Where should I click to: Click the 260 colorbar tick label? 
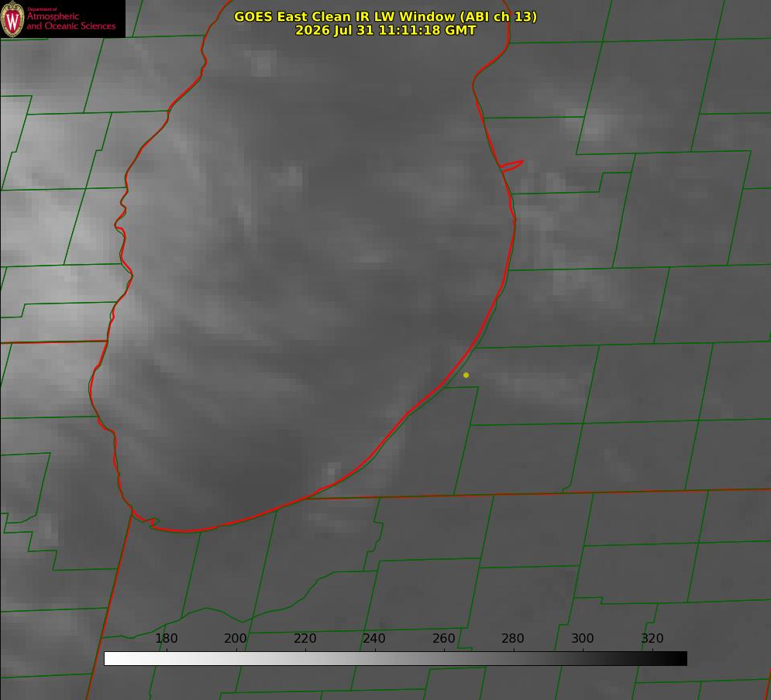coord(443,638)
